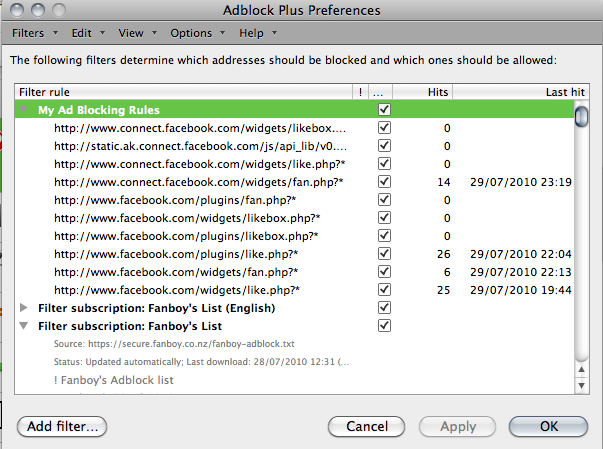Uncheck the Fanboy's List subscription checkbox

click(384, 326)
